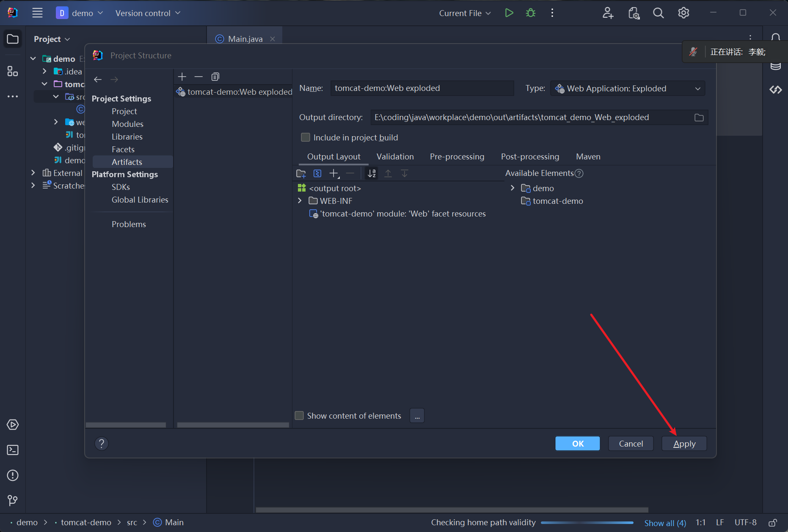The height and width of the screenshot is (532, 788).
Task: Click the Apply button
Action: point(684,444)
